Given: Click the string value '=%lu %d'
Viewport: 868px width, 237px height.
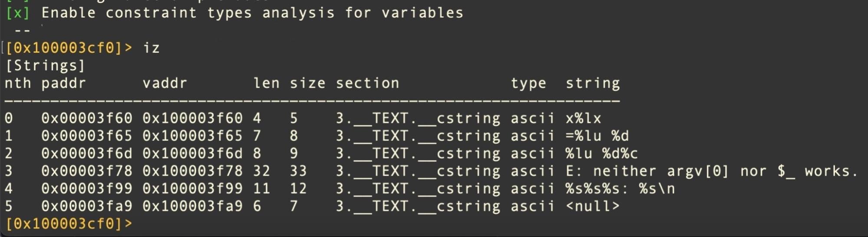Looking at the screenshot, I should (x=597, y=136).
